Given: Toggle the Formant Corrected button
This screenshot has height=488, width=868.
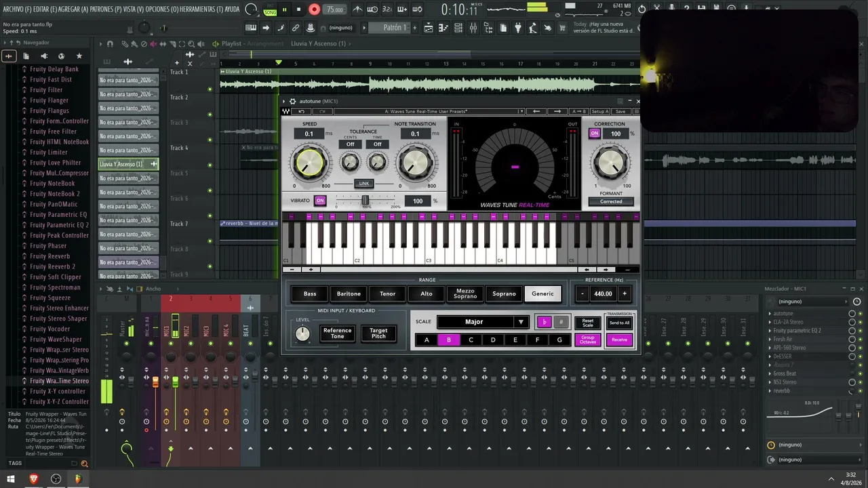Looking at the screenshot, I should 610,201.
